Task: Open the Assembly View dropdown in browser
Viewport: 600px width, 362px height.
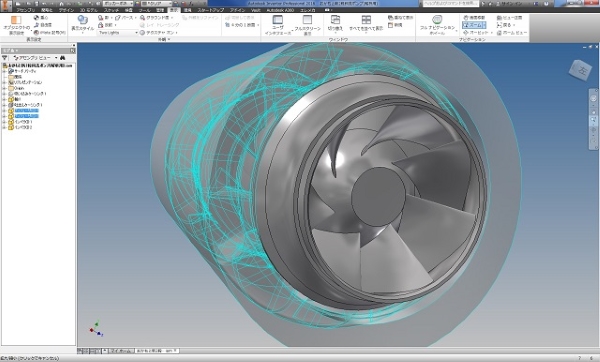Action: [x=35, y=58]
